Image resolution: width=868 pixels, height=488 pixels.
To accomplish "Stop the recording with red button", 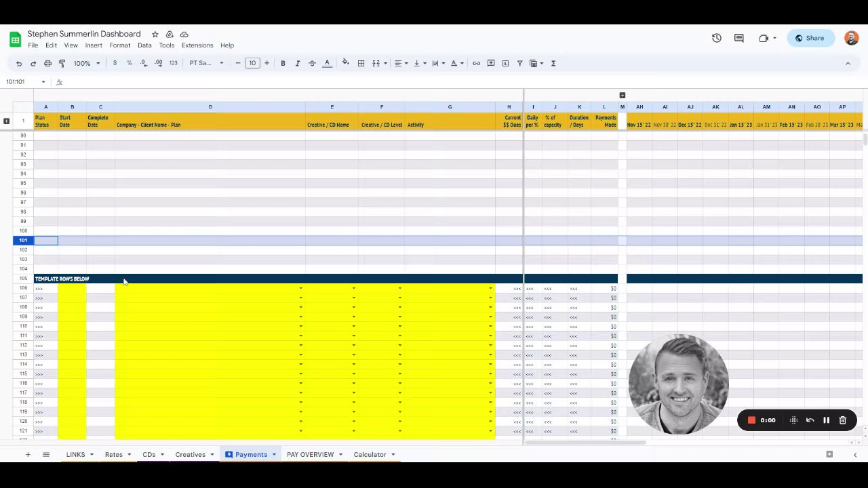I will tap(751, 420).
